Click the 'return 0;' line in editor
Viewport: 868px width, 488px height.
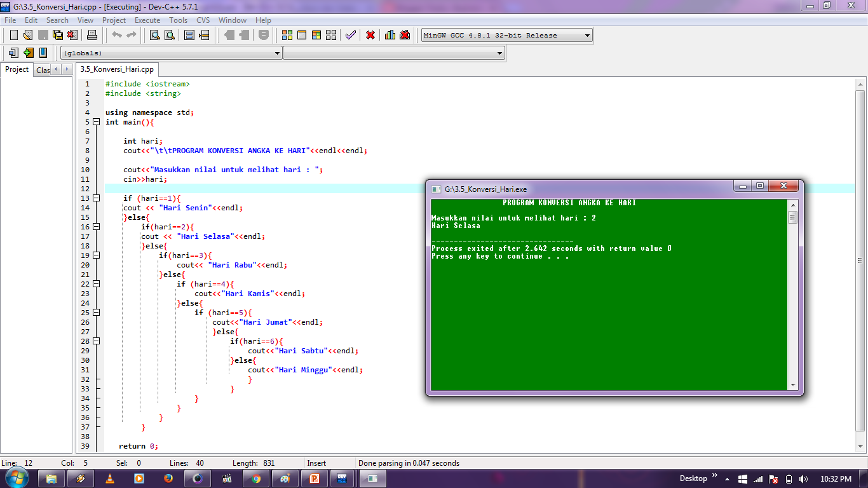tap(138, 446)
